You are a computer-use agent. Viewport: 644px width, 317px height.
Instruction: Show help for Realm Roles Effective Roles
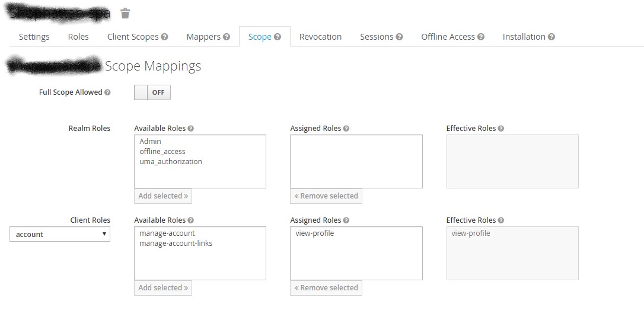pyautogui.click(x=500, y=129)
